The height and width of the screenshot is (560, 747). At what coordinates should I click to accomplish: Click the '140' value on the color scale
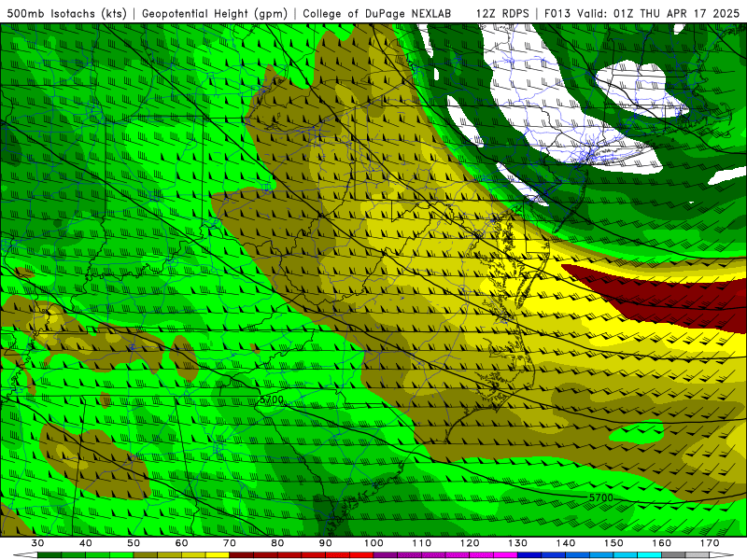click(566, 543)
